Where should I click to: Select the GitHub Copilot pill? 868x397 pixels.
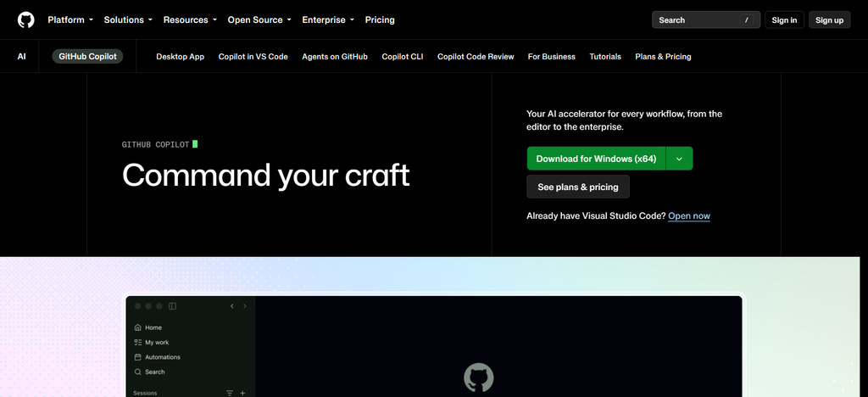(x=87, y=57)
